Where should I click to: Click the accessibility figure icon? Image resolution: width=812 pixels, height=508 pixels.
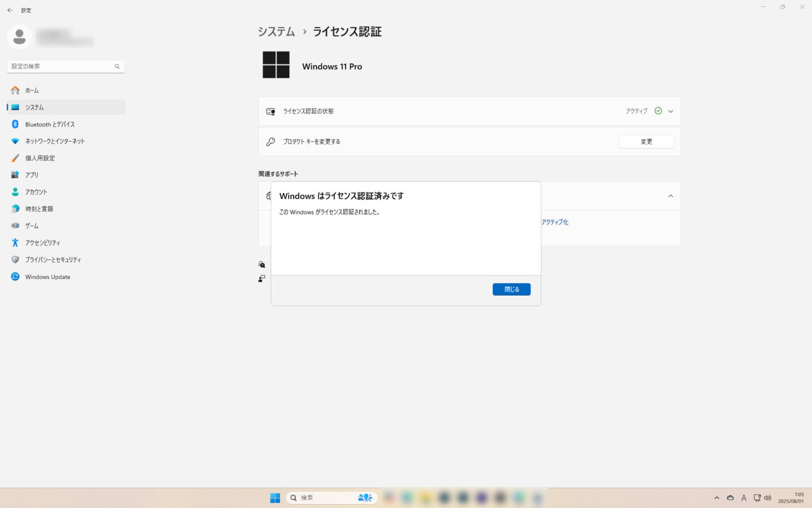(15, 243)
